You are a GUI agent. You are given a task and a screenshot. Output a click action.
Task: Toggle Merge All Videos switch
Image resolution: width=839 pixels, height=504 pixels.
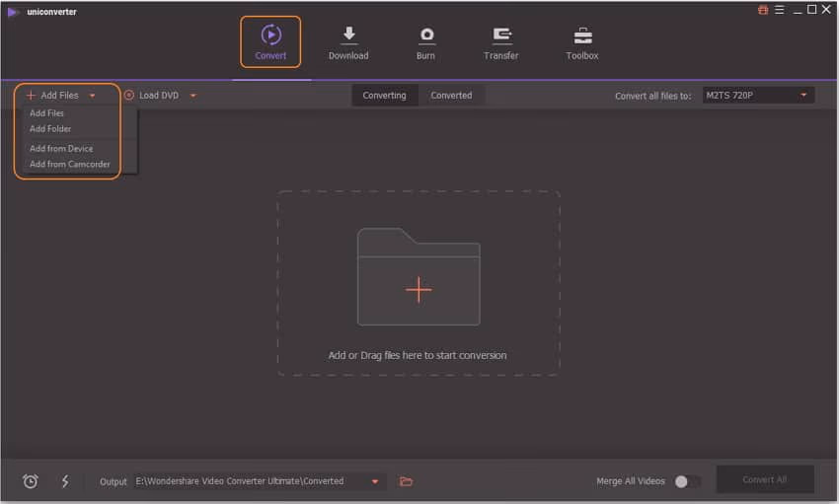tap(686, 481)
